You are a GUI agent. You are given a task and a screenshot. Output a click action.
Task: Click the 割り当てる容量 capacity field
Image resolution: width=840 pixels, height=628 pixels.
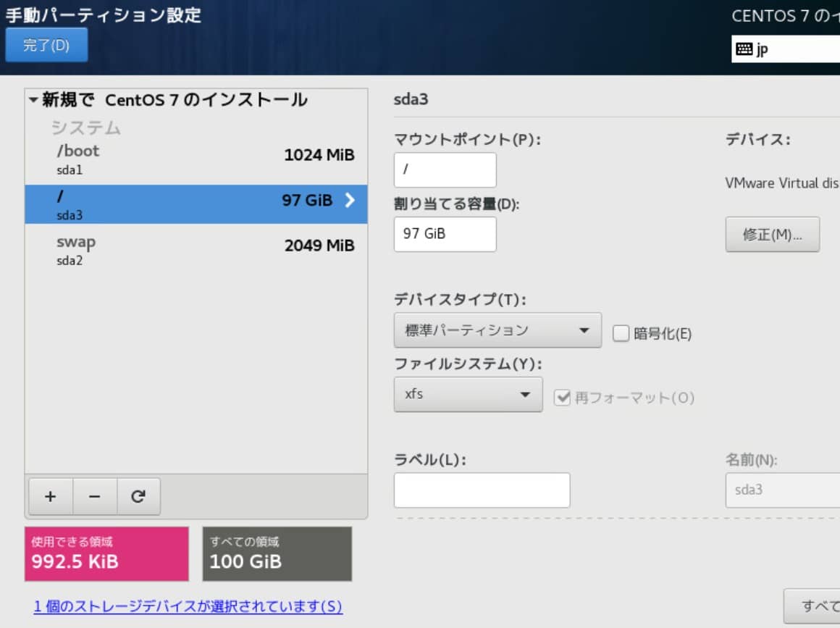point(444,234)
